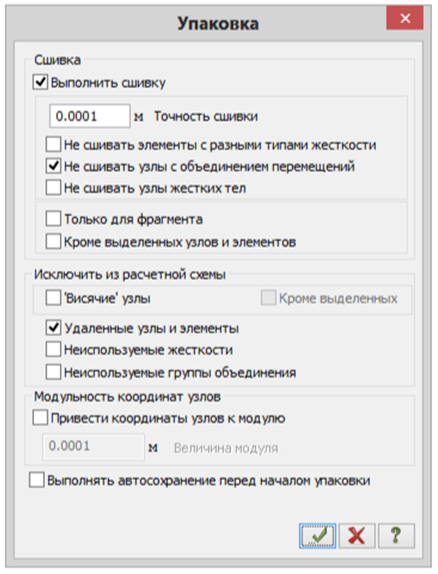The height and width of the screenshot is (574, 438).
Task: Enable Привести координаты узлов к модулю
Action: pos(40,418)
